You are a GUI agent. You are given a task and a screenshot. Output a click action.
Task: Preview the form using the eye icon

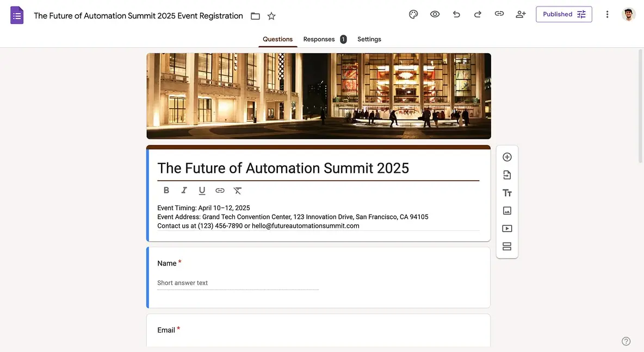(435, 14)
